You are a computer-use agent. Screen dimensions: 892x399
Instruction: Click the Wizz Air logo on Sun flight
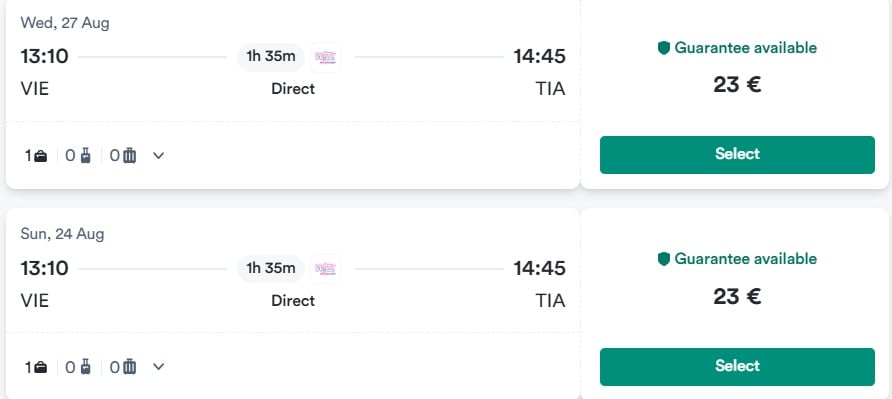click(325, 269)
